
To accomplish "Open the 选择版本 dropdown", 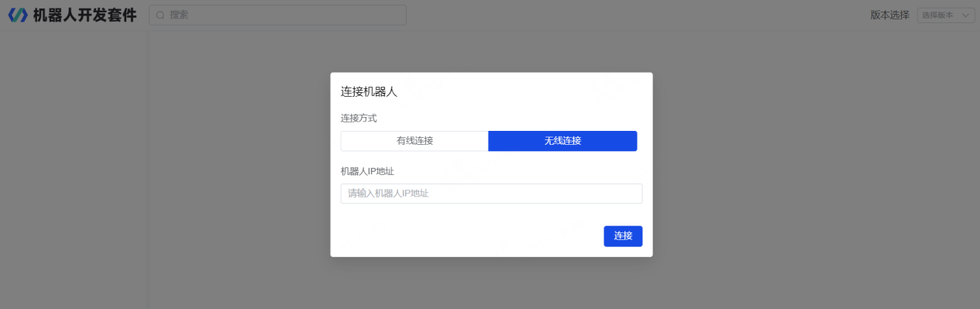I will [x=946, y=15].
